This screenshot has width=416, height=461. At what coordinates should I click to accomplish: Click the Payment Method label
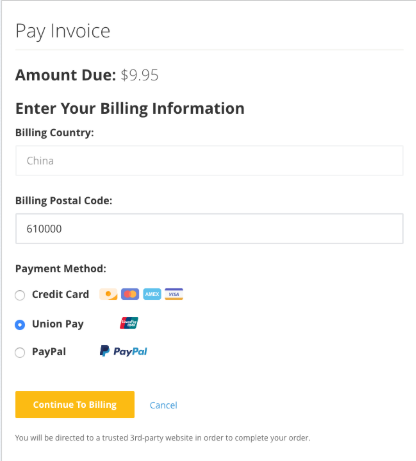(x=61, y=269)
